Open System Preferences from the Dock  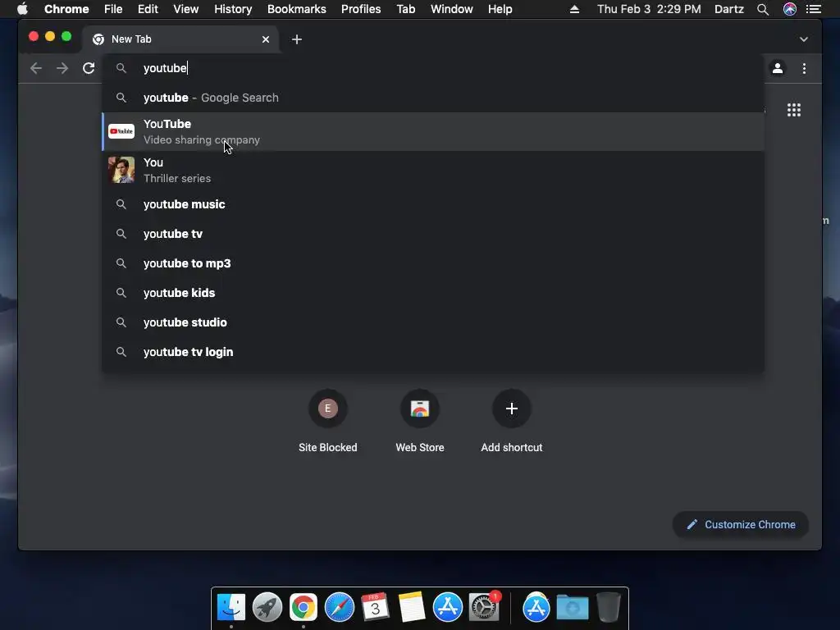[484, 607]
